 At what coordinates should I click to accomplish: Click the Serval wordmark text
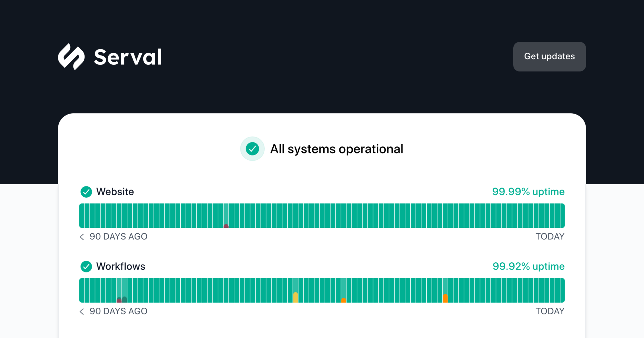[x=128, y=57]
